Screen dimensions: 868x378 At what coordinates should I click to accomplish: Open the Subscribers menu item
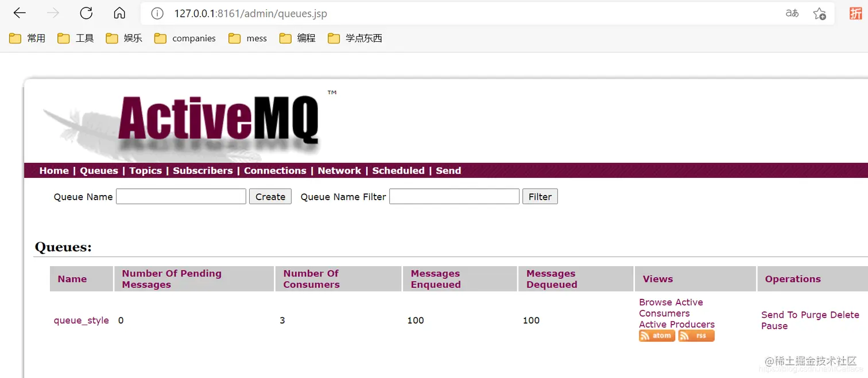pyautogui.click(x=203, y=170)
